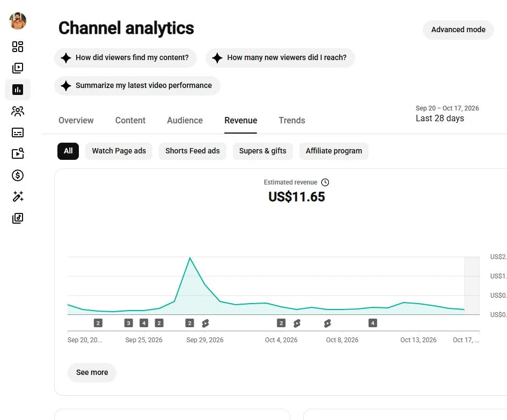Ask 'How many new viewers did I reach?'
The height and width of the screenshot is (420, 507).
(280, 58)
